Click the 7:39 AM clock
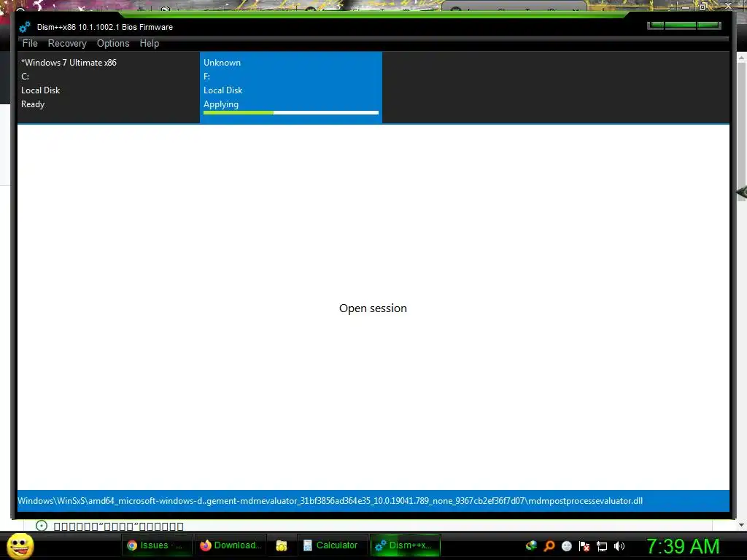The width and height of the screenshot is (747, 560). coord(683,546)
